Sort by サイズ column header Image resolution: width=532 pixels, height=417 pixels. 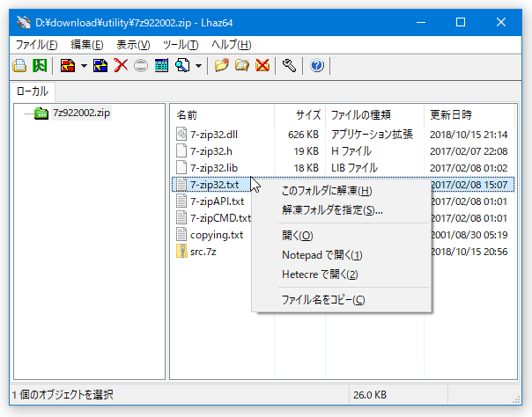pos(300,115)
